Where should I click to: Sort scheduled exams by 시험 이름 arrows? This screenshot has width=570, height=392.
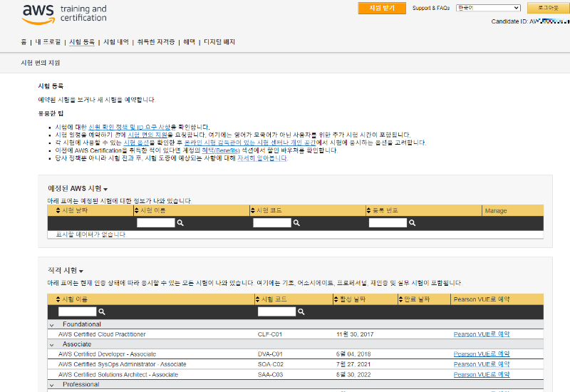[137, 210]
